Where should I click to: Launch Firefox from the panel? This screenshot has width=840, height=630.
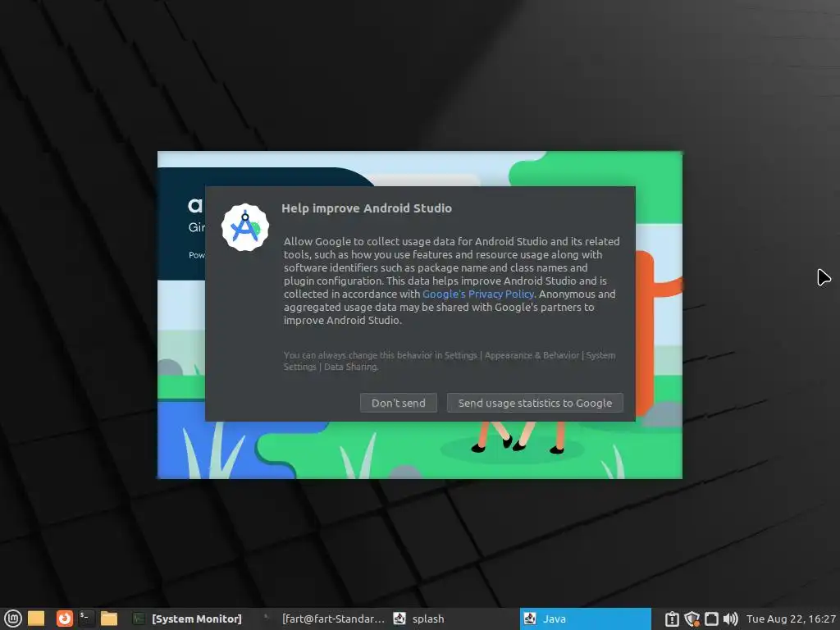click(64, 619)
